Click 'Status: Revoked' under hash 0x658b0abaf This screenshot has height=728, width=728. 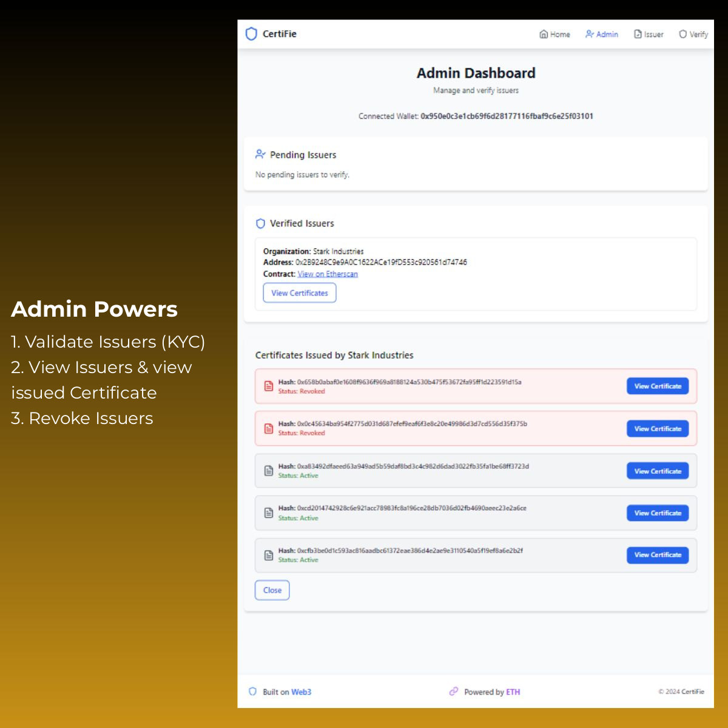(x=302, y=391)
